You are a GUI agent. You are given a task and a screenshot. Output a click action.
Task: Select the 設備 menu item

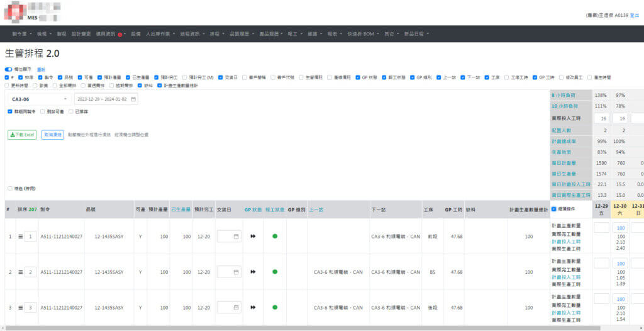[x=136, y=34]
